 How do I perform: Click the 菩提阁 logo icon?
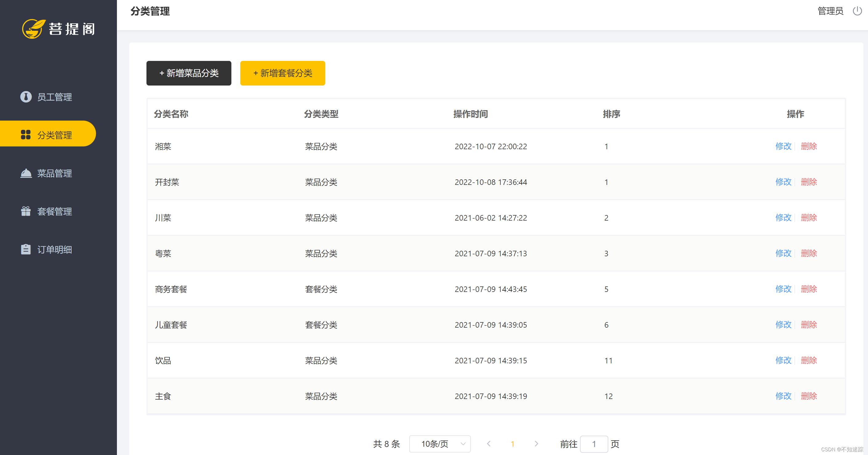point(33,29)
